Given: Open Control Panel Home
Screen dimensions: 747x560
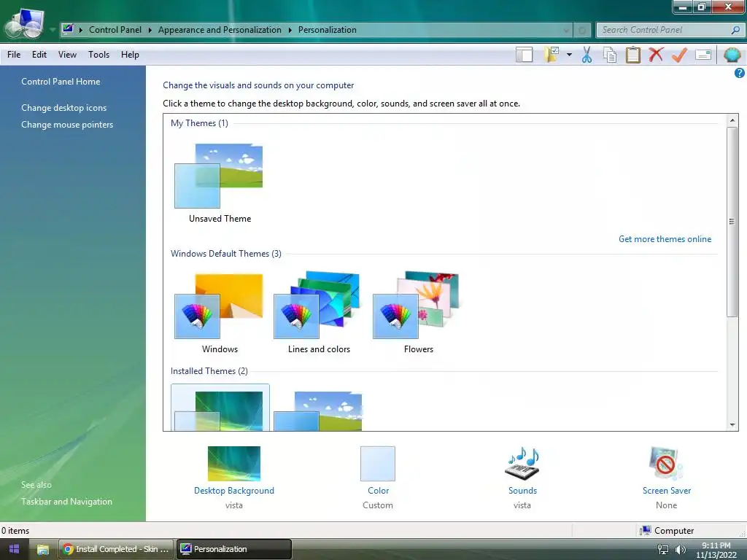Looking at the screenshot, I should [x=61, y=82].
